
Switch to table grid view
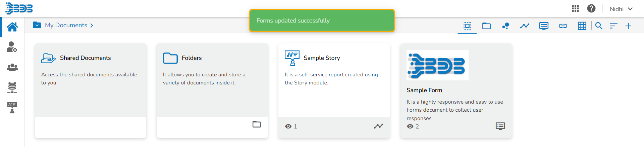tap(582, 26)
